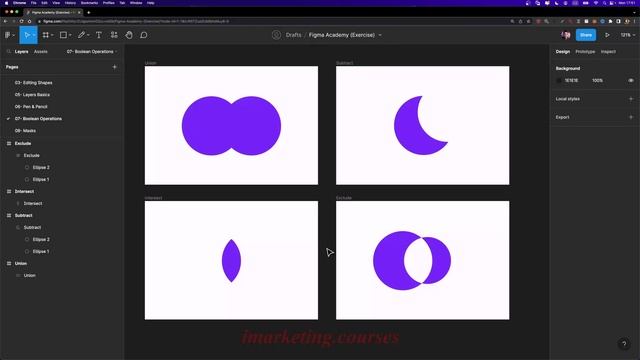The image size is (640, 360).
Task: Click the drafts owner avatar icon in header
Action: pyautogui.click(x=276, y=35)
